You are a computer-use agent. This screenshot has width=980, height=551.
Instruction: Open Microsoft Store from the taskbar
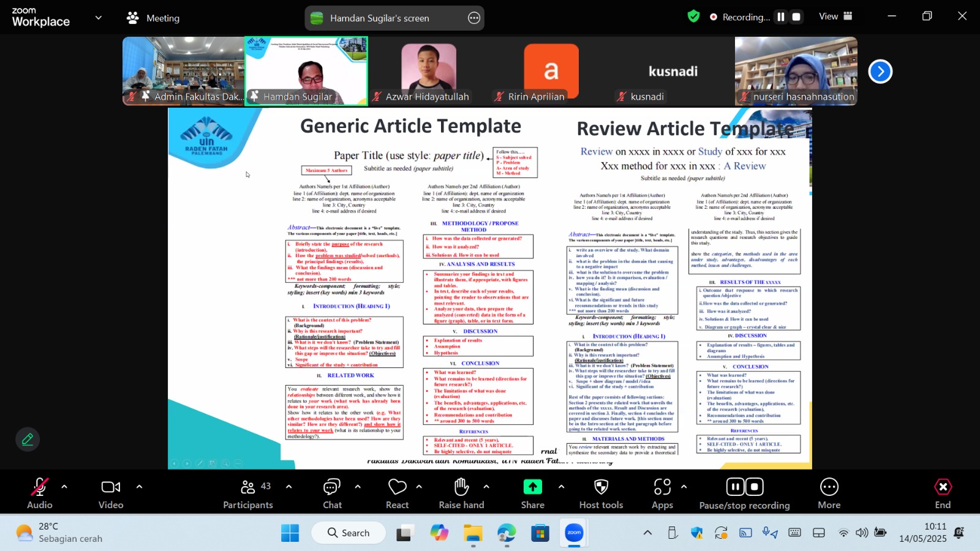[x=540, y=533]
